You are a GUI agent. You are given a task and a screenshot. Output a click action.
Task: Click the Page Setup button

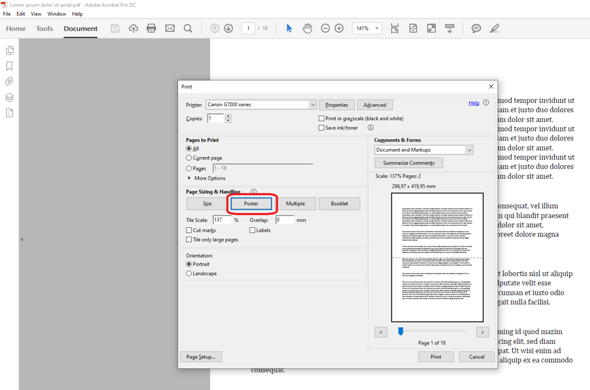click(201, 356)
